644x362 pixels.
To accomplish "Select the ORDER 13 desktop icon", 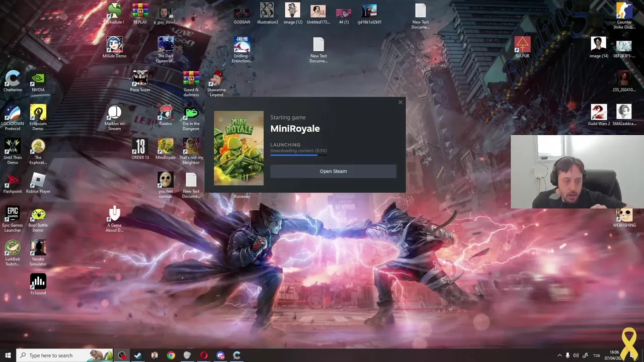I will point(140,149).
